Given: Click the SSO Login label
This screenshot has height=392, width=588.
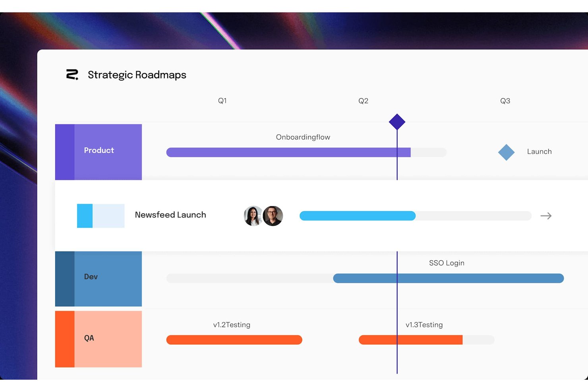Looking at the screenshot, I should [x=447, y=263].
